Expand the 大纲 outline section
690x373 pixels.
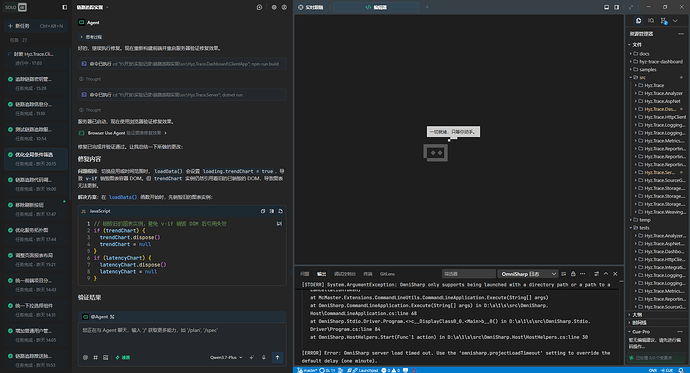click(x=657, y=315)
